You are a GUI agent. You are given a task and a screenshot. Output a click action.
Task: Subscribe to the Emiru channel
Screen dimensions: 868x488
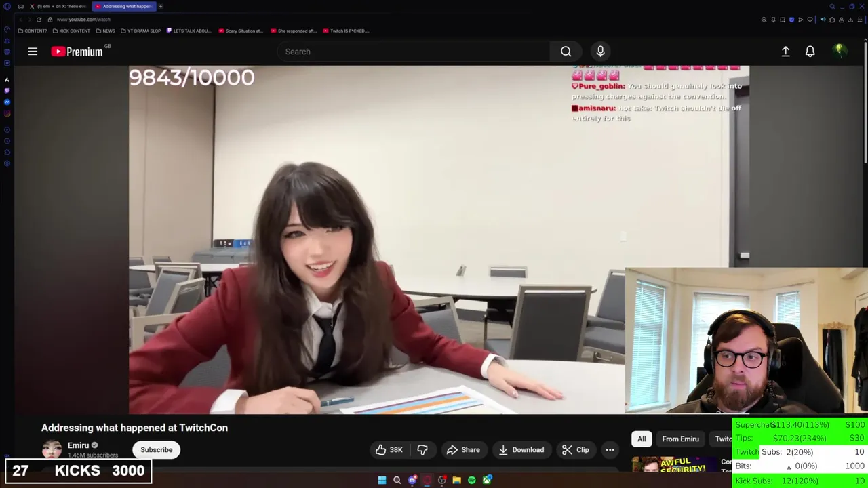point(156,450)
